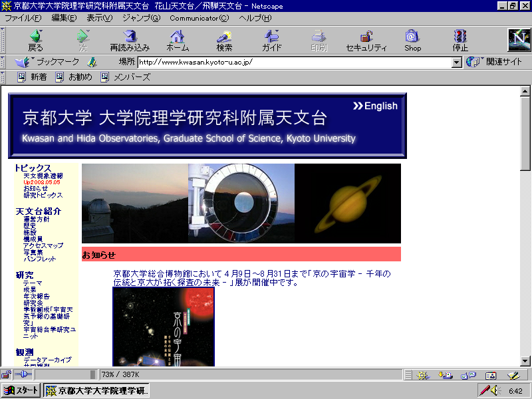Open the 宇宙総合学研究ユニット sidebar link

pyautogui.click(x=49, y=332)
